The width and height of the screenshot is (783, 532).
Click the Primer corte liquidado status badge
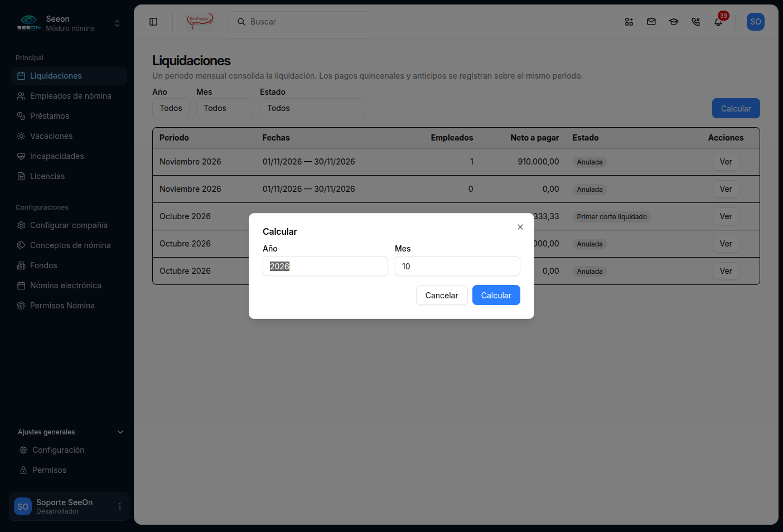point(612,217)
